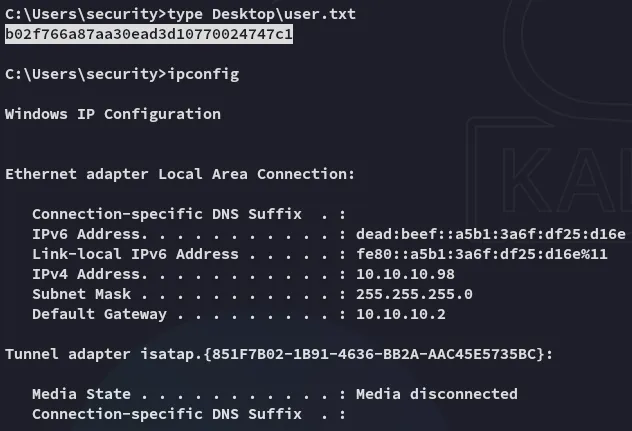
Task: Click the 'Link-local IPv6 Address' label
Action: (x=126, y=254)
